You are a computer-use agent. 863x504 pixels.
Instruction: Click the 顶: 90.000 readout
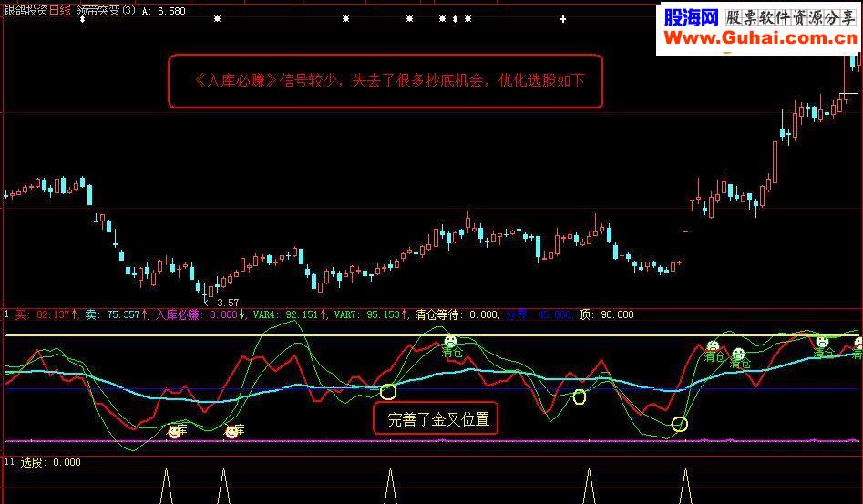click(607, 314)
